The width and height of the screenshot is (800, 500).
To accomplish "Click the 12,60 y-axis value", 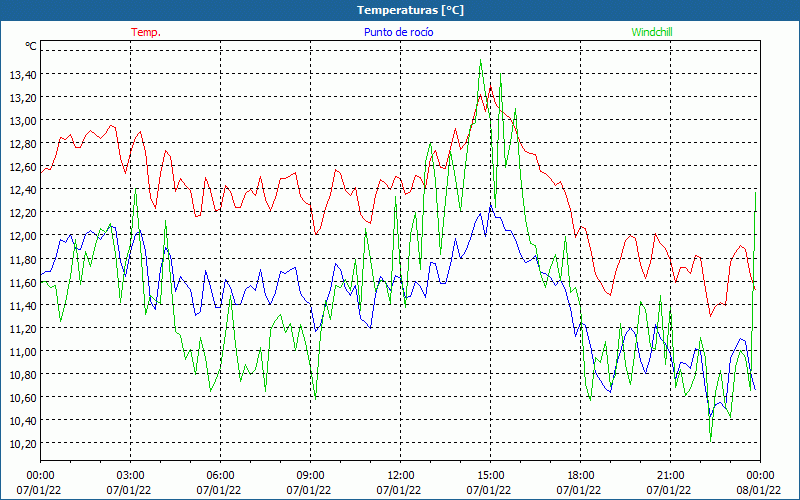I will click(x=23, y=167).
